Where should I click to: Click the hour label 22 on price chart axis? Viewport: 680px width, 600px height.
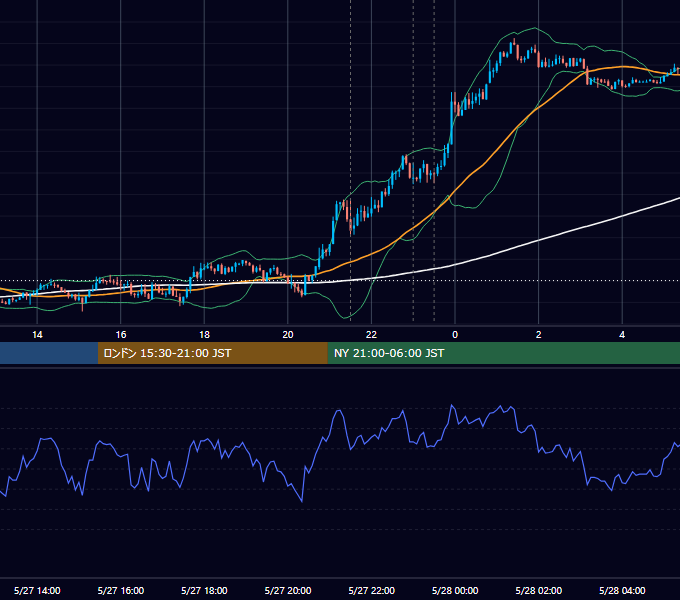[x=371, y=335]
